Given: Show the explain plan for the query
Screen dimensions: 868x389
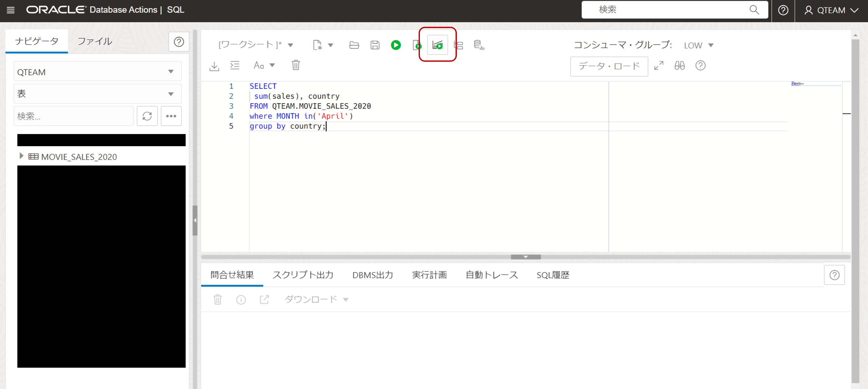Looking at the screenshot, I should click(437, 45).
